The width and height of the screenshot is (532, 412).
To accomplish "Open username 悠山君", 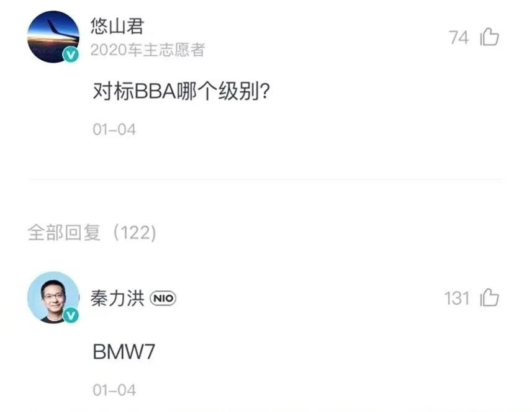I will [117, 26].
